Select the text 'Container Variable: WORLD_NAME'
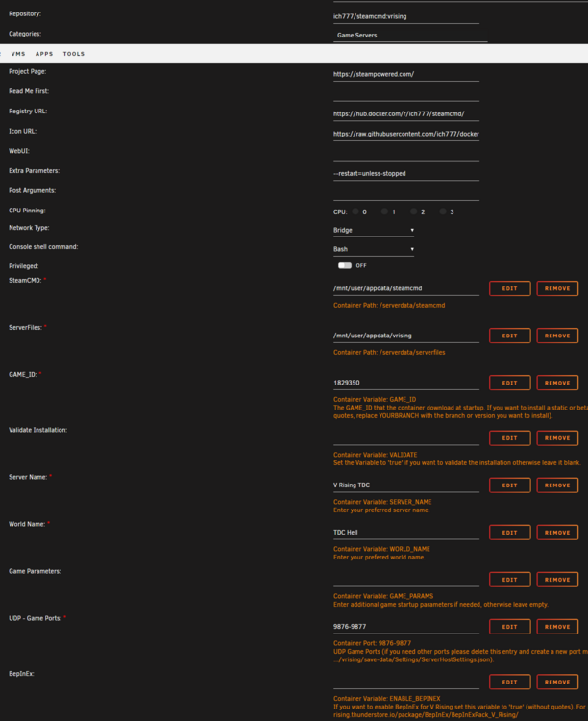 point(381,549)
